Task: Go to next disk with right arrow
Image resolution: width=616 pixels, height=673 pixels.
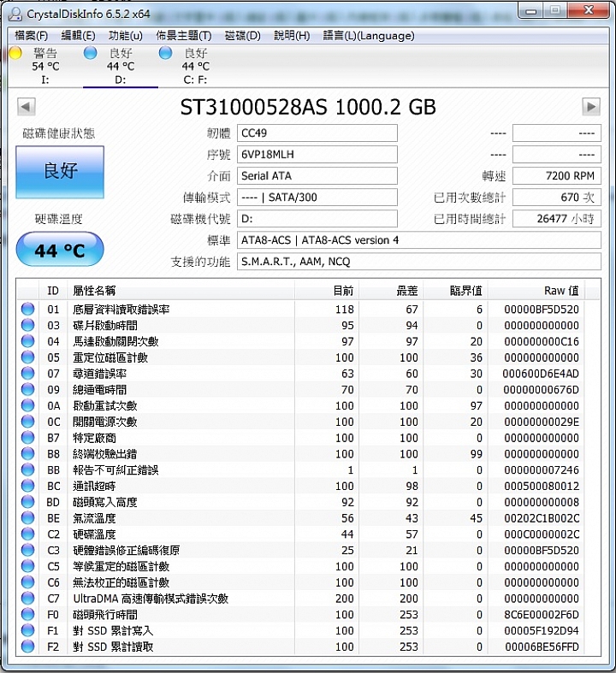Action: (590, 106)
